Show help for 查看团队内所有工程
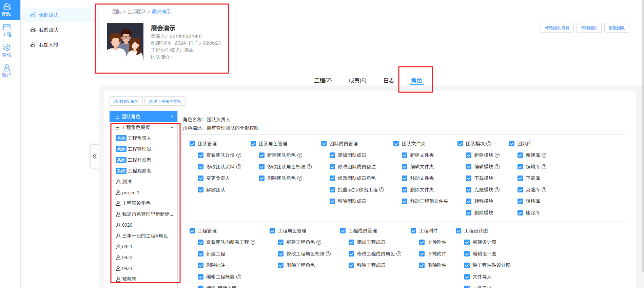 pyautogui.click(x=253, y=242)
